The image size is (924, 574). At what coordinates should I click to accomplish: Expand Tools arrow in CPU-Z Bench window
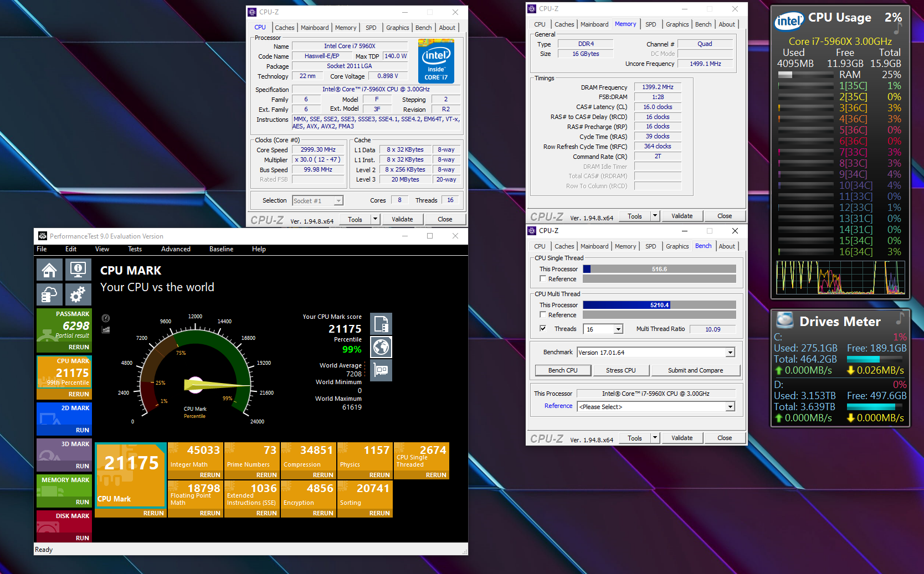[655, 438]
